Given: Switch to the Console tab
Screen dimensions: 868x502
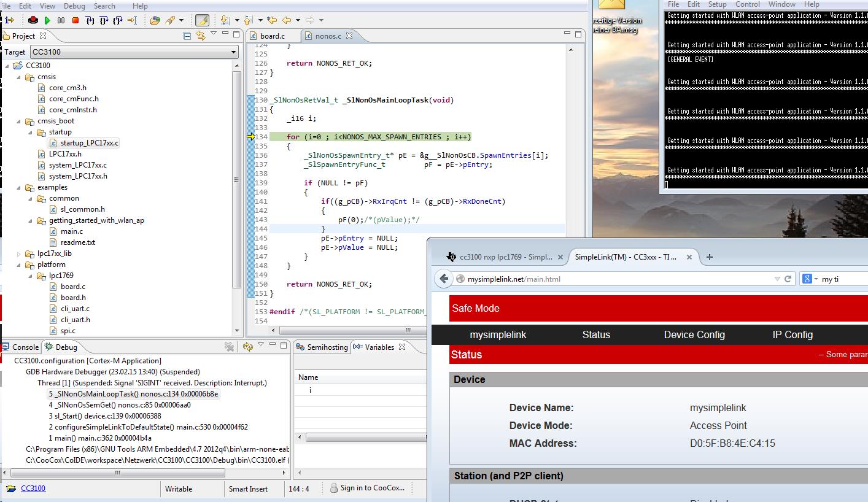Looking at the screenshot, I should point(25,347).
